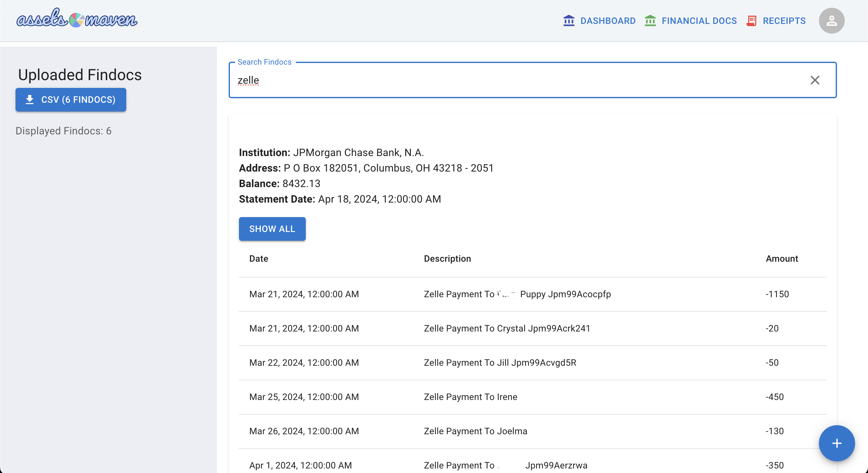This screenshot has width=868, height=473.
Task: Click the SHOW ALL button
Action: click(272, 229)
